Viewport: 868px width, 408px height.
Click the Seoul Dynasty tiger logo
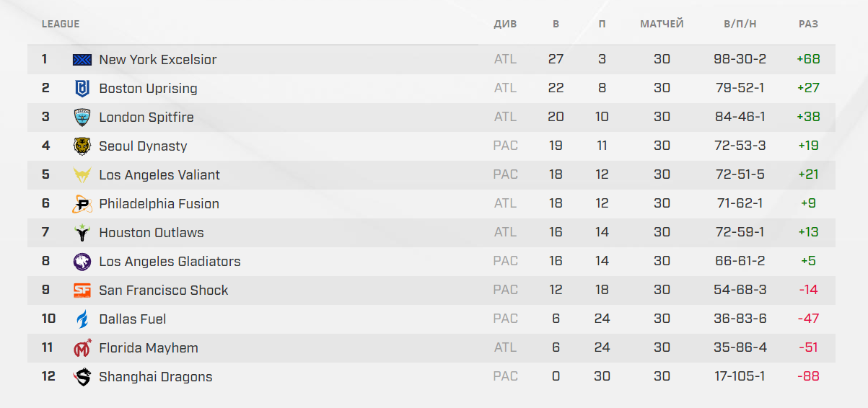82,146
